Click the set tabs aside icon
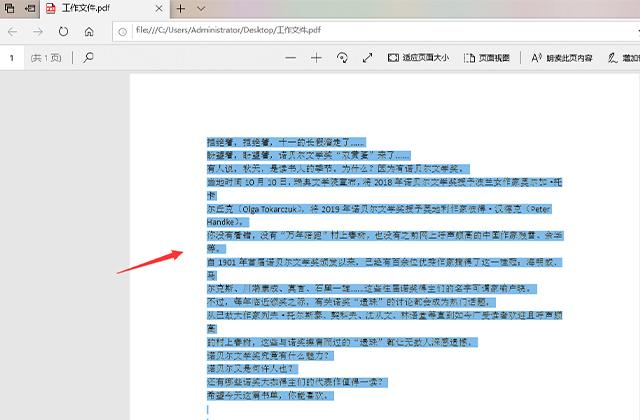640x420 pixels. point(30,8)
